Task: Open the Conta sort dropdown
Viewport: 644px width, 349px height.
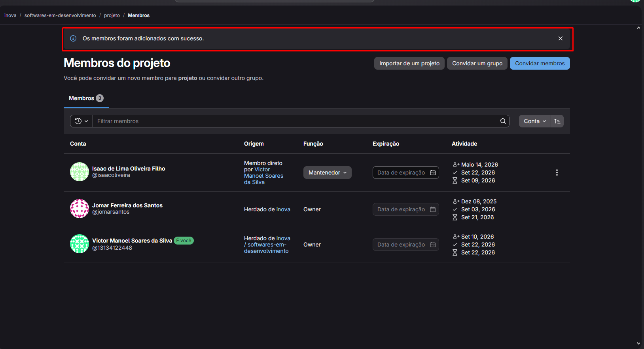Action: 535,121
